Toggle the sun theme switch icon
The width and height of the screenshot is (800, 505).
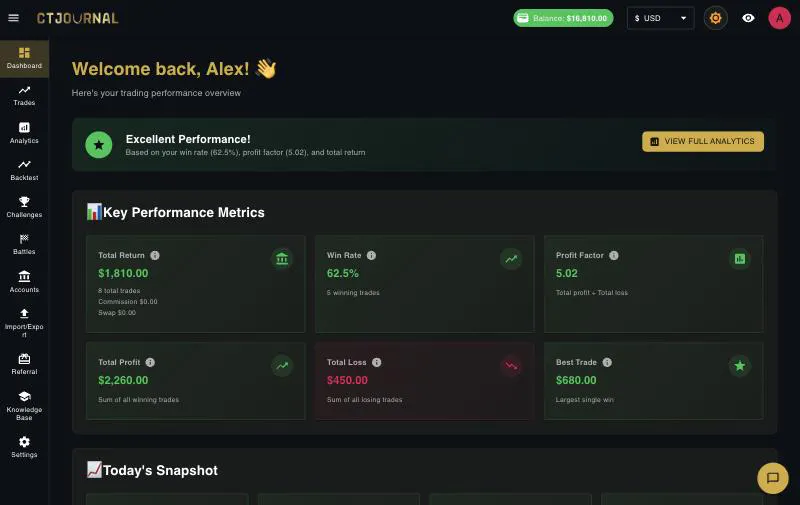[715, 18]
